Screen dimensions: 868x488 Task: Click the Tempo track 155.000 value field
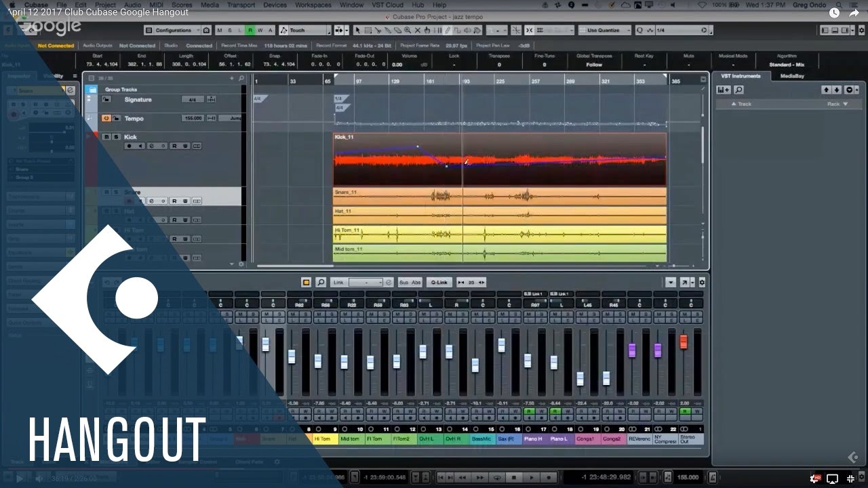pyautogui.click(x=193, y=118)
